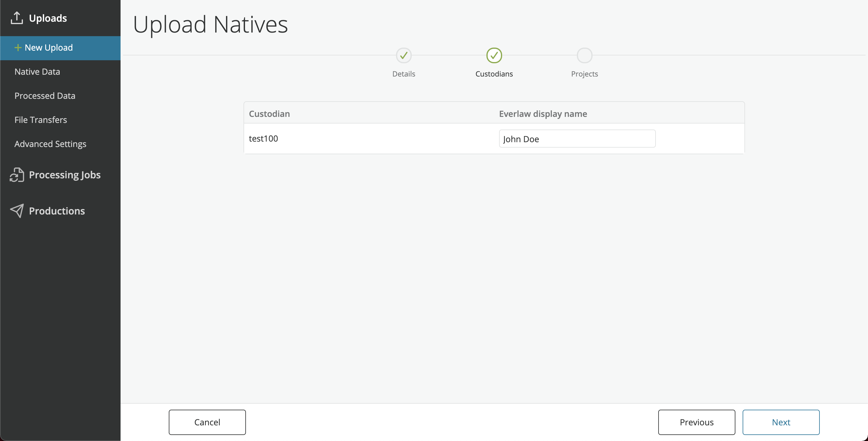Click the Everlaw display name column header
The height and width of the screenshot is (441, 868).
(543, 114)
